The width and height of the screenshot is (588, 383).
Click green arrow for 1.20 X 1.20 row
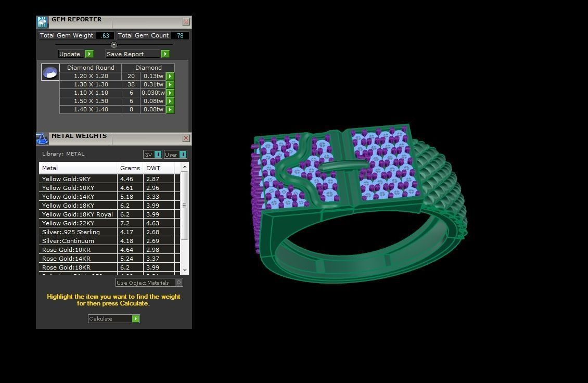click(170, 76)
